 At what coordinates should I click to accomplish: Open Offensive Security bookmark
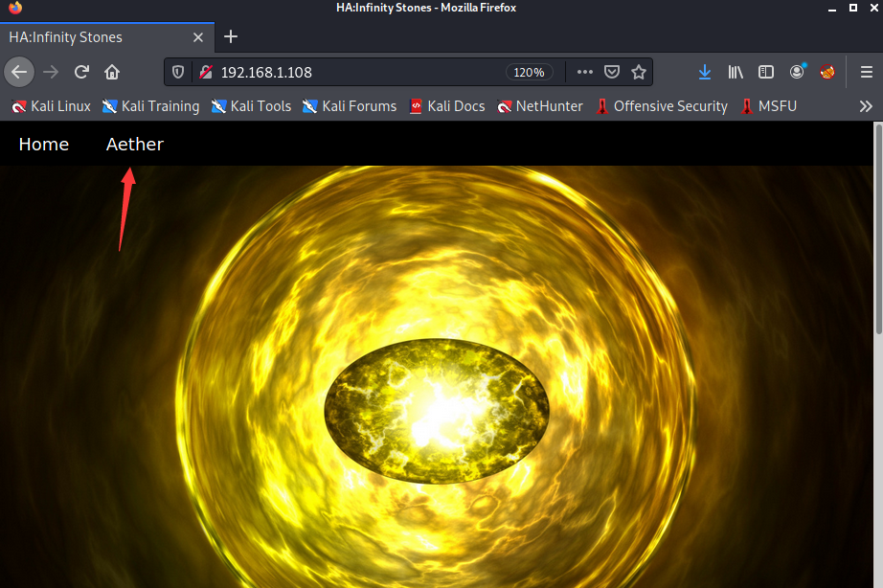662,106
